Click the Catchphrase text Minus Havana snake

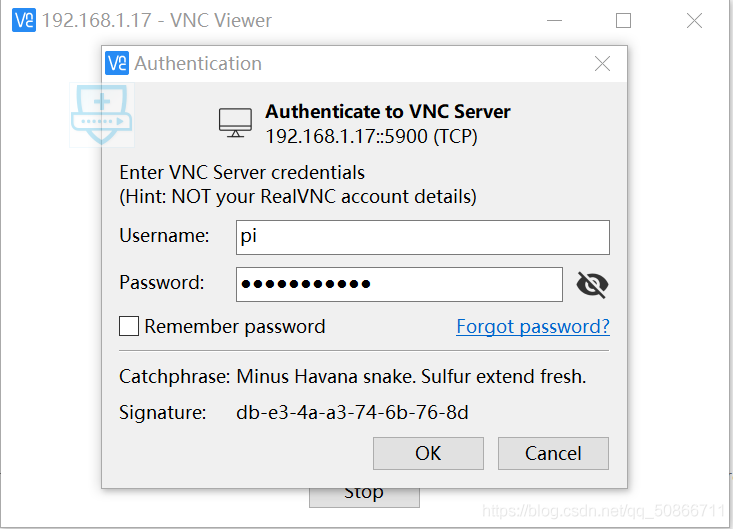click(x=325, y=376)
